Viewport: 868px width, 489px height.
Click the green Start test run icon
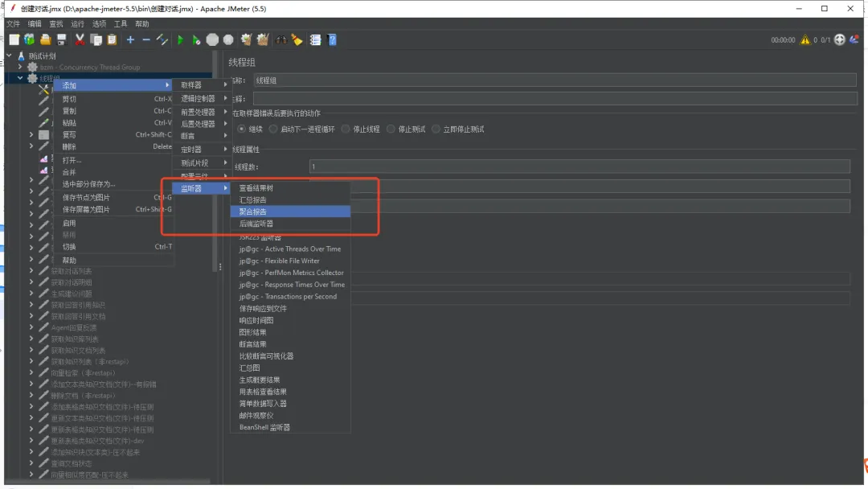point(180,39)
